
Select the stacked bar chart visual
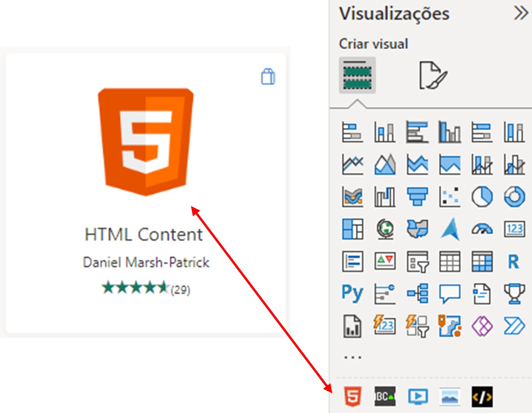coord(352,132)
